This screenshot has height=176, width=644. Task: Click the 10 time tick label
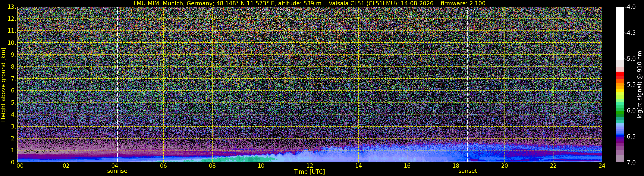pos(261,166)
